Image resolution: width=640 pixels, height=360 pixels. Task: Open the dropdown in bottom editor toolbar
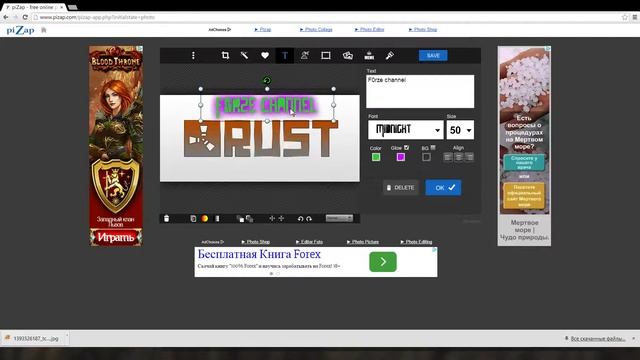coord(339,218)
